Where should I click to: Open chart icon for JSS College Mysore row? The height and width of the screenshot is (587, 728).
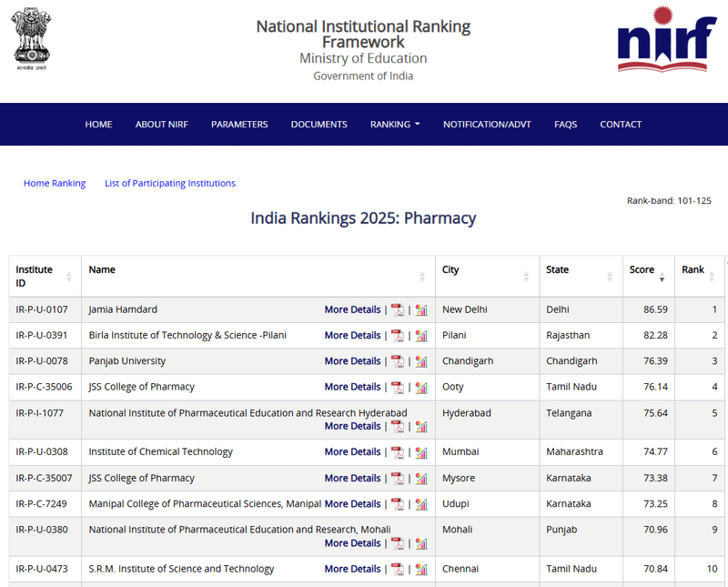coord(421,478)
